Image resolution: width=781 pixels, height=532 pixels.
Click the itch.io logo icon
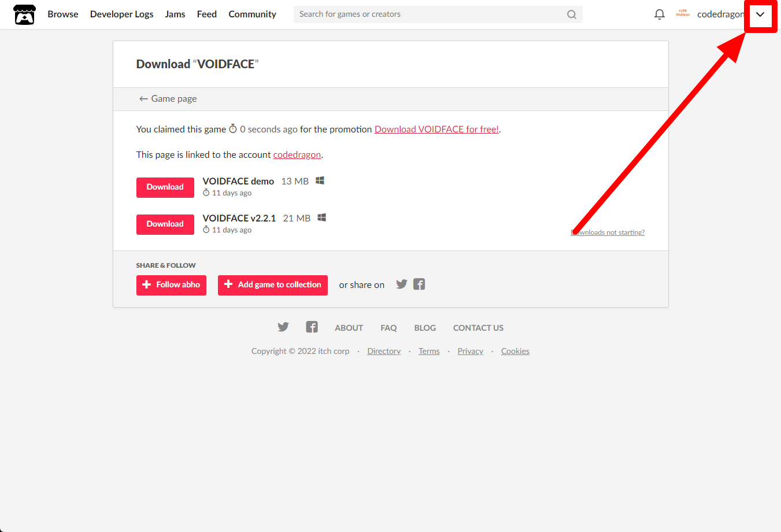click(24, 14)
